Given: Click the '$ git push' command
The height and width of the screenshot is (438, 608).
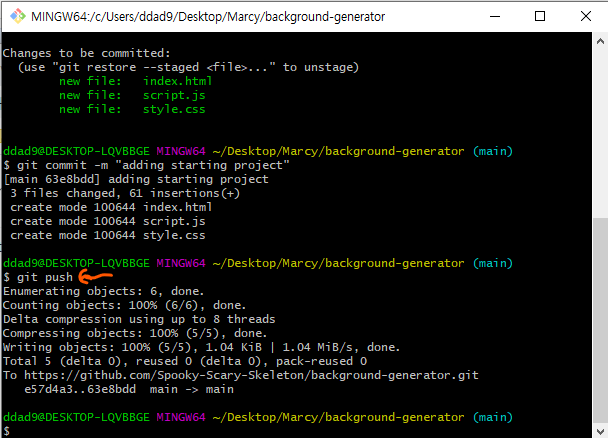Looking at the screenshot, I should 38,277.
